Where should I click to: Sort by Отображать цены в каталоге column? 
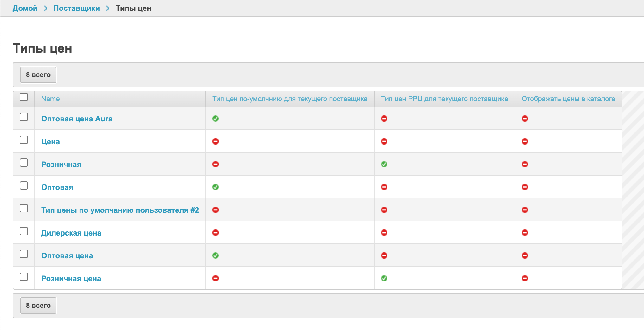[x=568, y=99]
